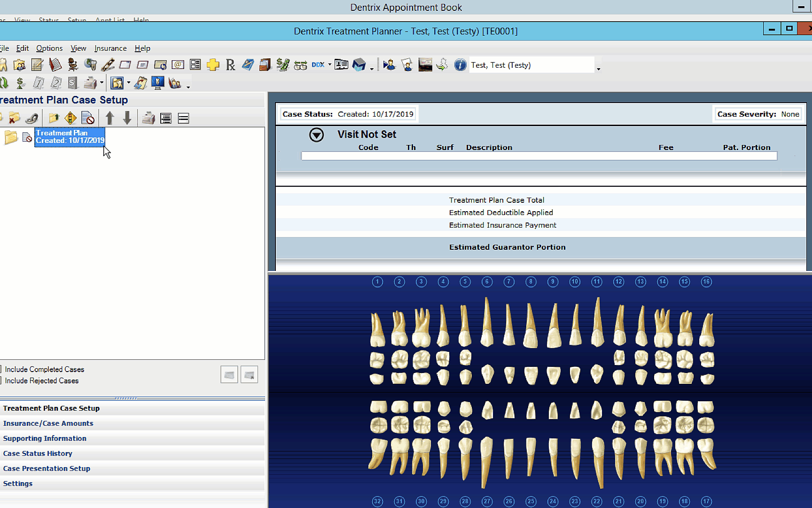Click the green dollar payment icon

(283, 65)
